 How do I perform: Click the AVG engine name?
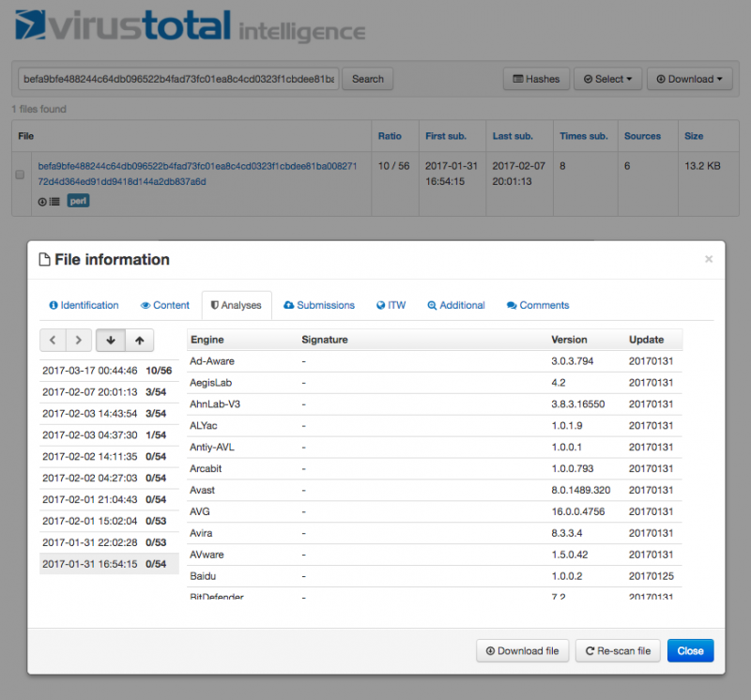200,511
